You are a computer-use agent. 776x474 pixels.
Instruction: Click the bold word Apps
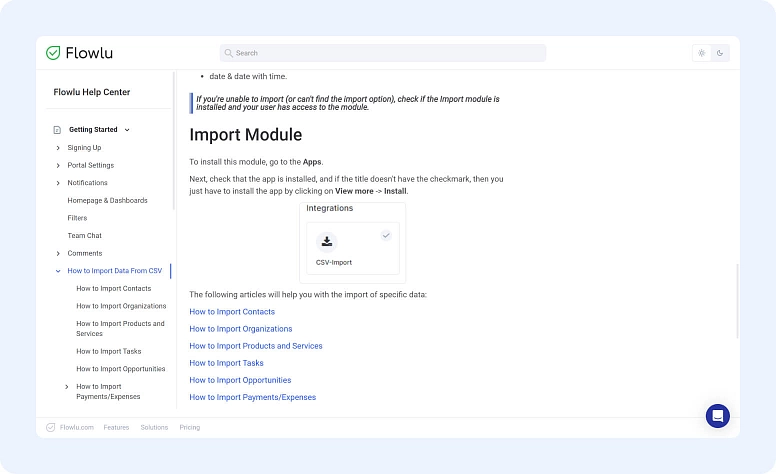click(x=312, y=162)
